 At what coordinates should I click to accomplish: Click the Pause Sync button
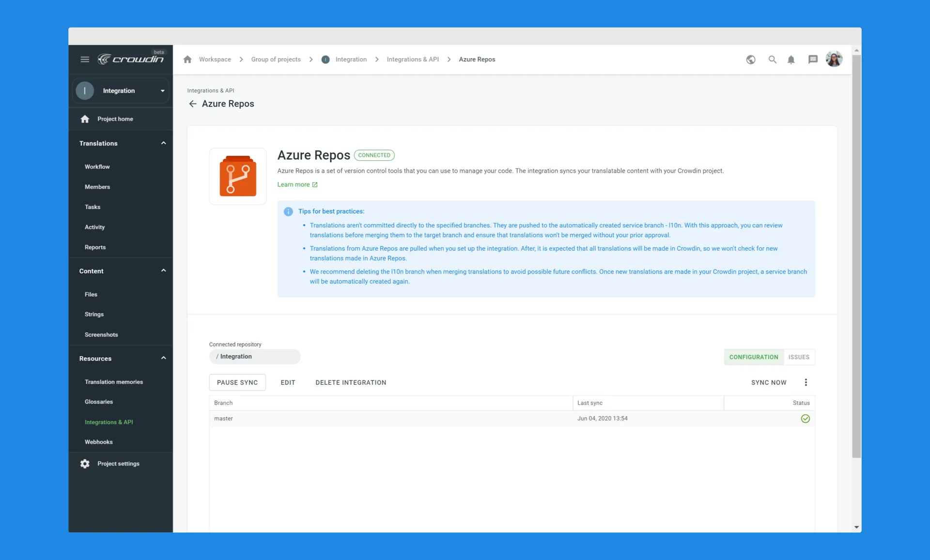click(237, 382)
